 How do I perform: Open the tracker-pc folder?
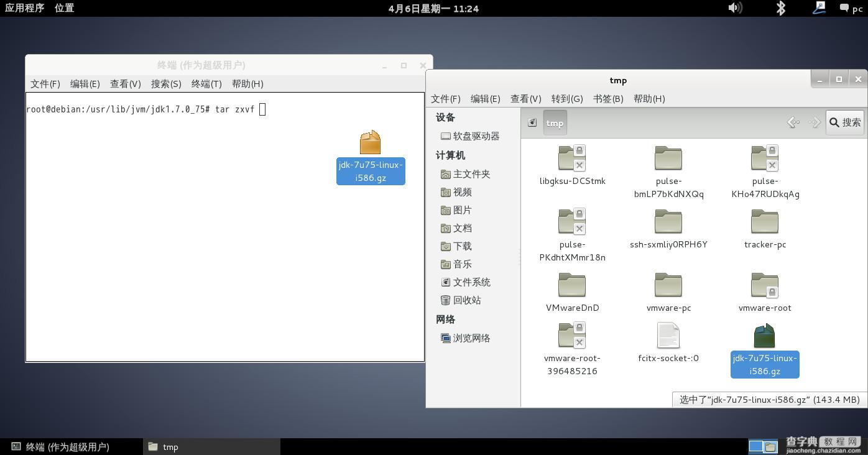point(765,222)
